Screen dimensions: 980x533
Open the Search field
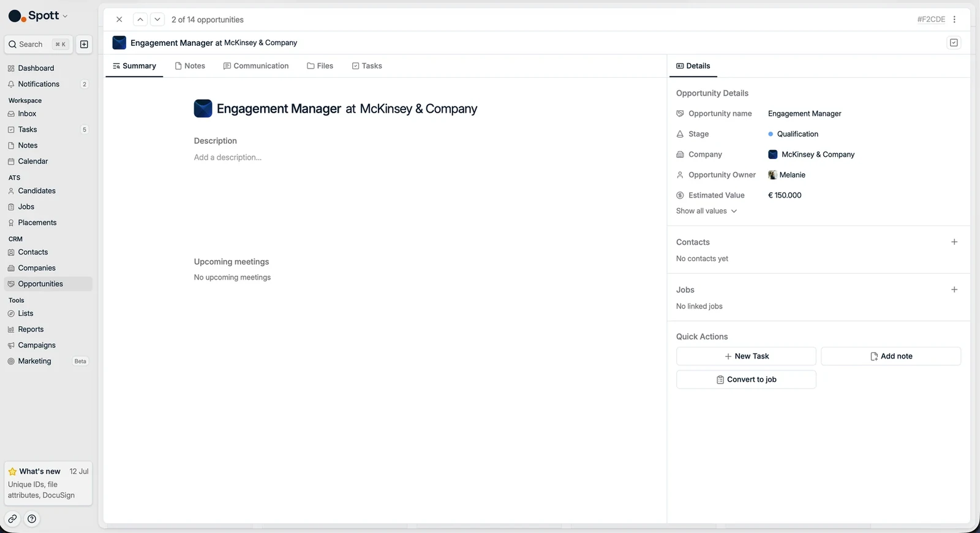tap(39, 44)
